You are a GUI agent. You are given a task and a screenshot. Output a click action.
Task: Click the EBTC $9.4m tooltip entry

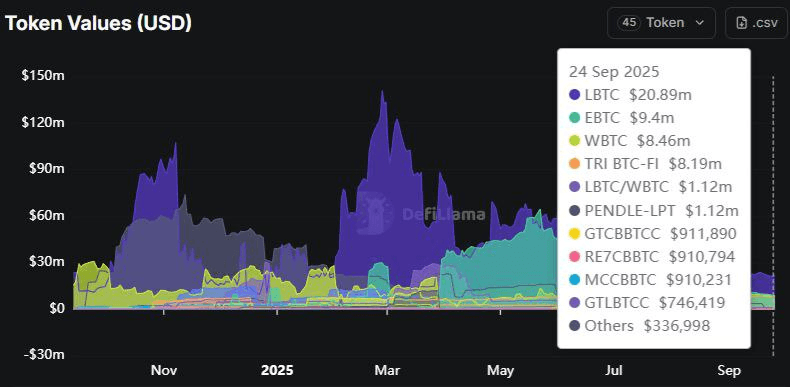(x=622, y=118)
